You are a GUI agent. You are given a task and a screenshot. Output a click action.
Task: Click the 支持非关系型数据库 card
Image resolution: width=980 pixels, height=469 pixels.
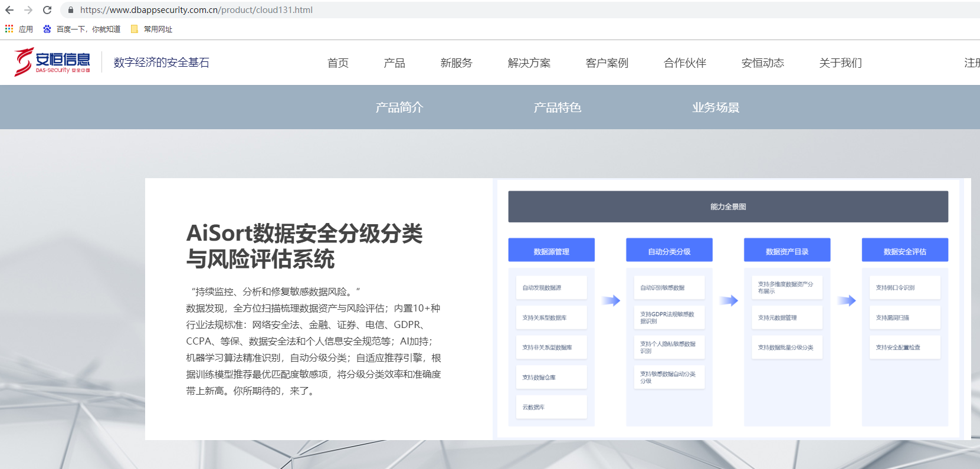551,347
